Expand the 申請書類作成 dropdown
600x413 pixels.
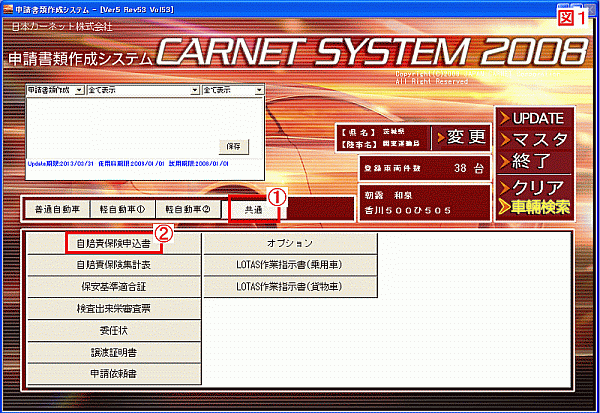point(79,90)
